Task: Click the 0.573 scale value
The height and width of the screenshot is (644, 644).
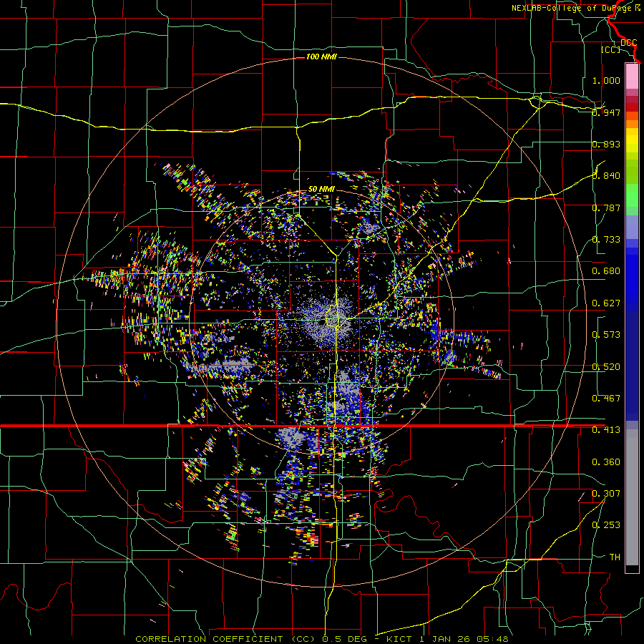Action: click(606, 335)
